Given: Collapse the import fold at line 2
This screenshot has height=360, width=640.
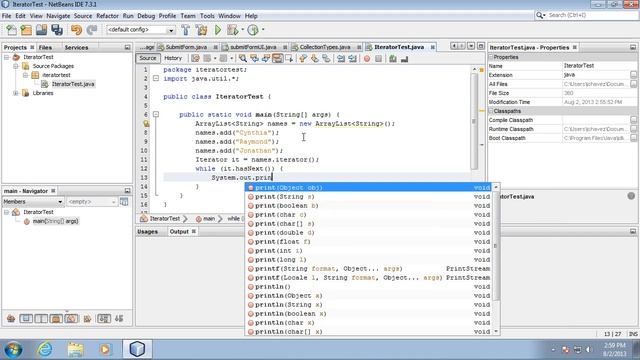Looking at the screenshot, I should click(x=156, y=78).
